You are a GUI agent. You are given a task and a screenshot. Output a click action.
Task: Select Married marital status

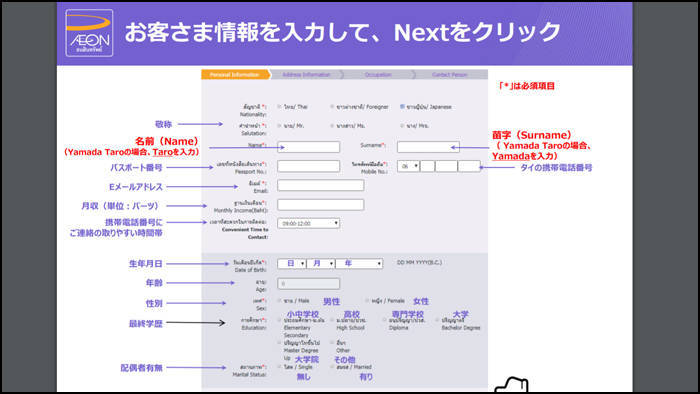332,367
